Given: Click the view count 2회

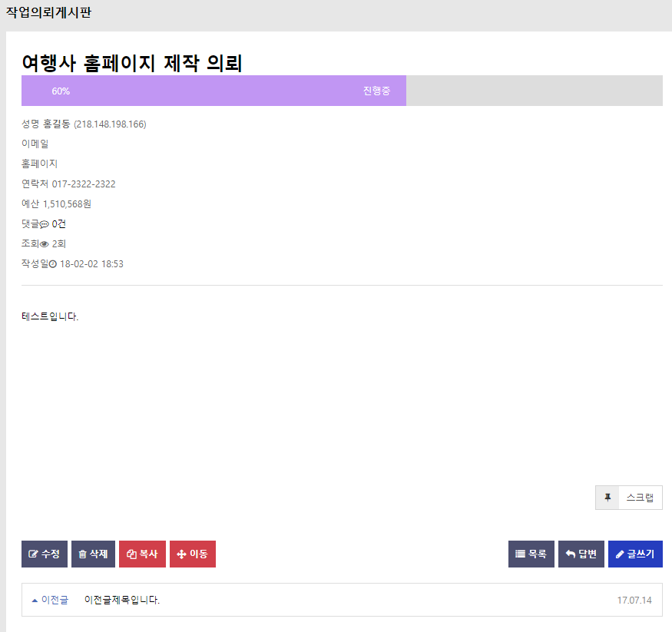Looking at the screenshot, I should 58,243.
